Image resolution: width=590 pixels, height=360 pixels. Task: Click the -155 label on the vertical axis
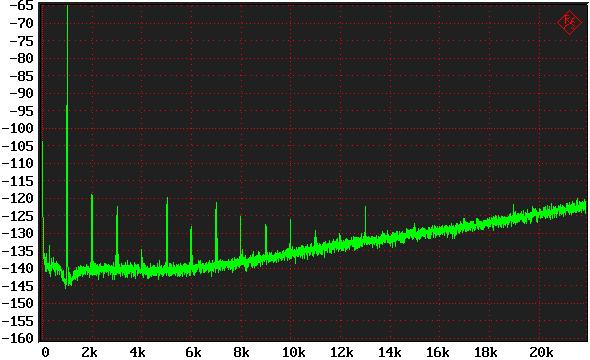pos(18,321)
